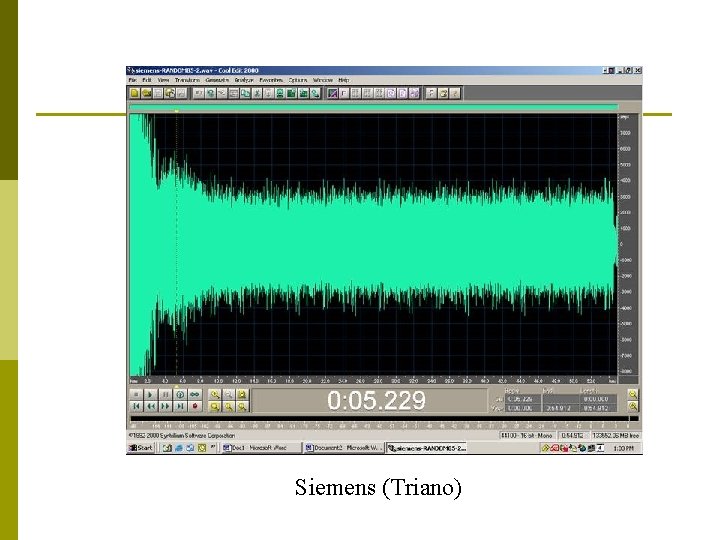Click the yellow playback cursor line in waveform

[176, 244]
